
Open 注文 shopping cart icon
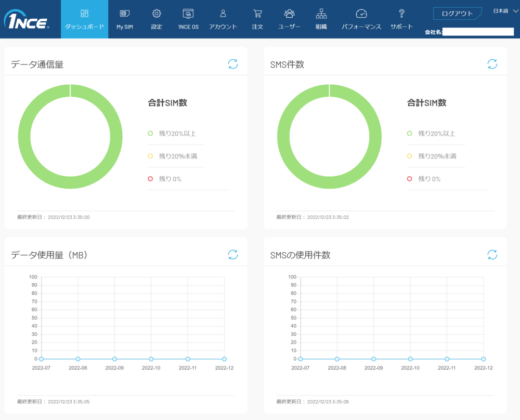257,14
